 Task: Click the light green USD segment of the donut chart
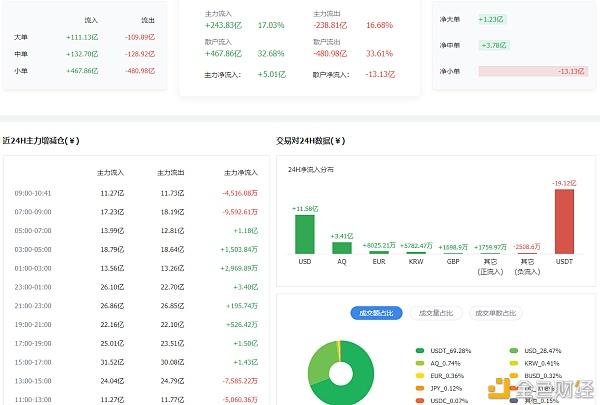pos(321,361)
